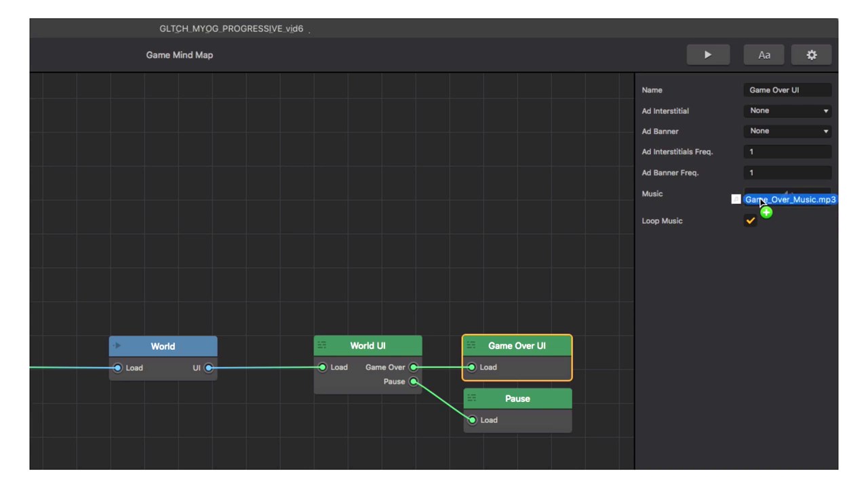Click the World node's UI output port

pyautogui.click(x=209, y=368)
